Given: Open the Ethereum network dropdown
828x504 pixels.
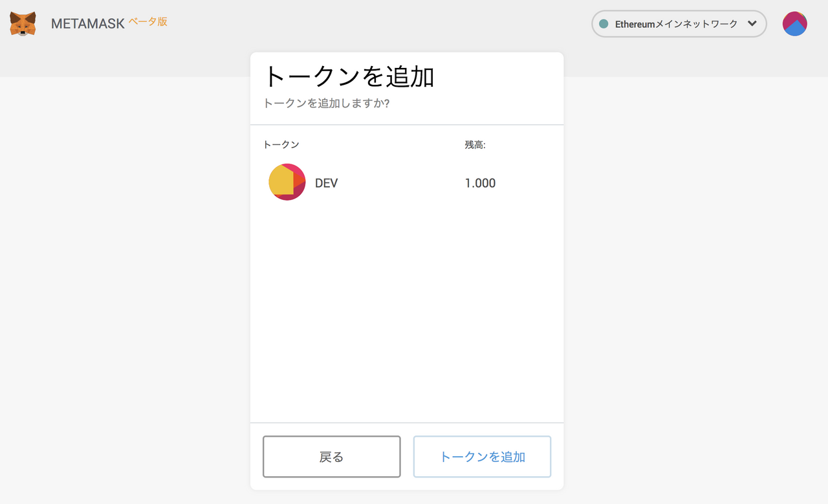Looking at the screenshot, I should [x=679, y=24].
